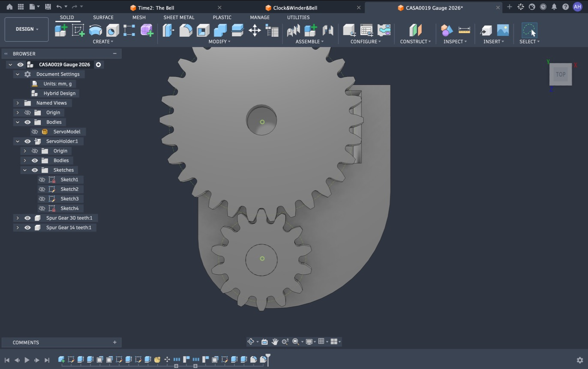Image resolution: width=588 pixels, height=369 pixels.
Task: Save the document with the disk icon
Action: (x=48, y=7)
